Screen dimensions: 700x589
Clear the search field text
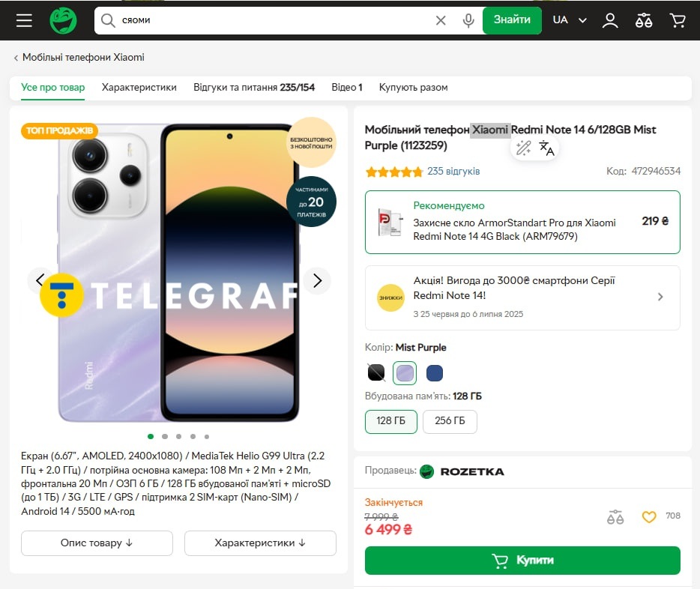(441, 20)
